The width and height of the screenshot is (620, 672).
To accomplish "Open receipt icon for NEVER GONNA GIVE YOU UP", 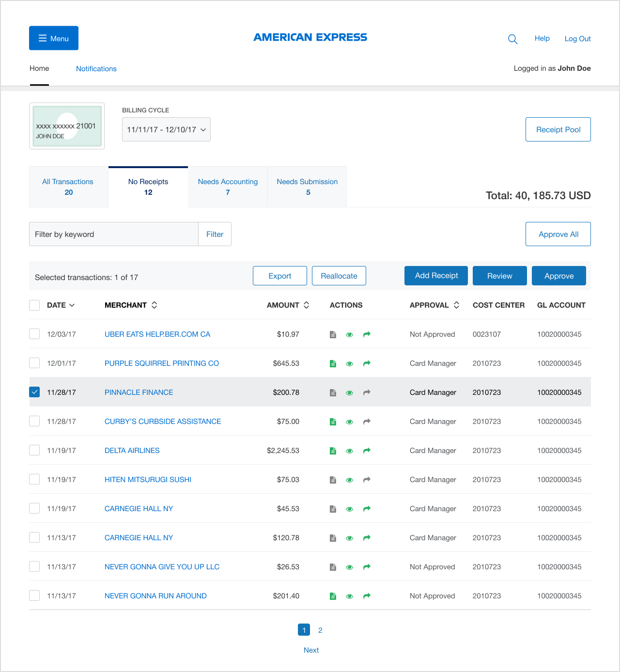I will (x=333, y=567).
